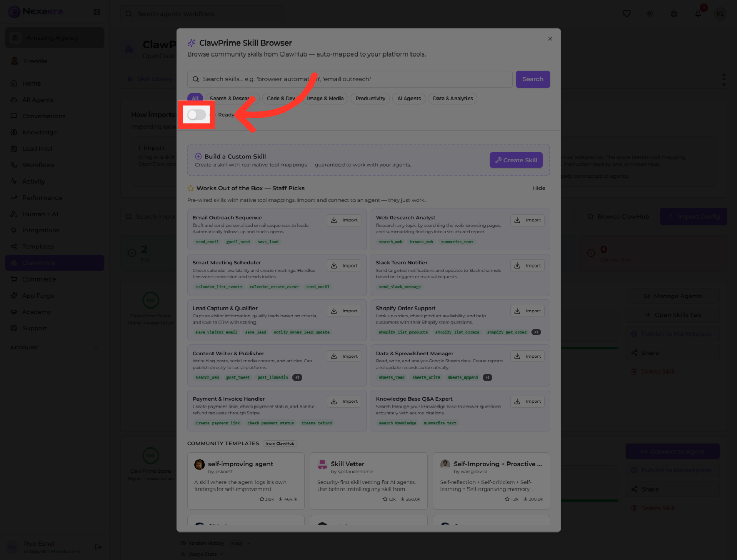Hide the Staff Picks section

coord(539,188)
